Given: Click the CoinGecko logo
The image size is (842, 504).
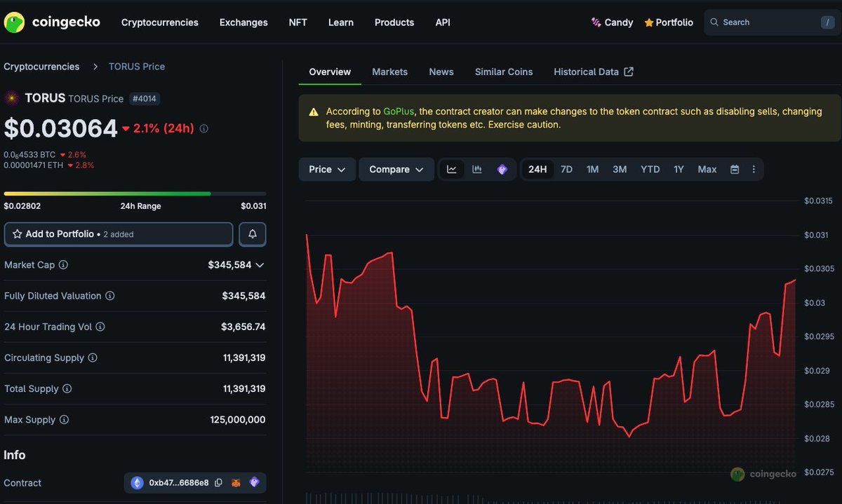Looking at the screenshot, I should (52, 22).
